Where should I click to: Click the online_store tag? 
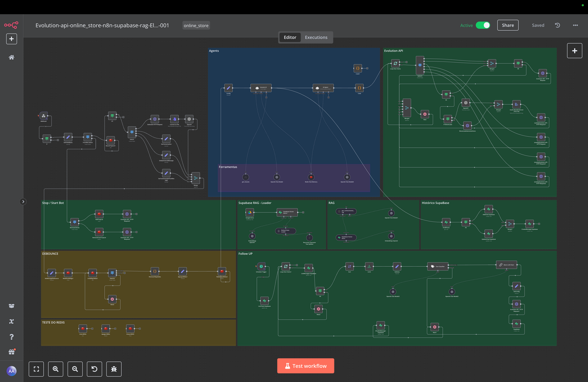point(196,25)
